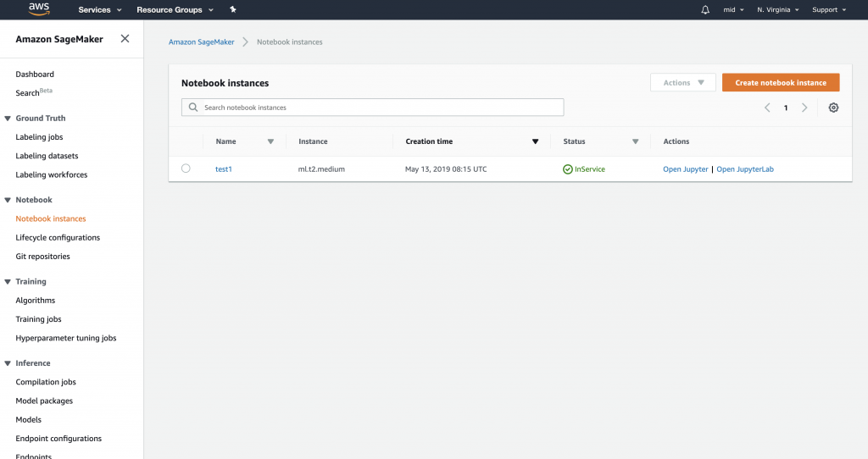Click the pin shortcut icon in top bar
The height and width of the screenshot is (459, 868).
point(233,9)
